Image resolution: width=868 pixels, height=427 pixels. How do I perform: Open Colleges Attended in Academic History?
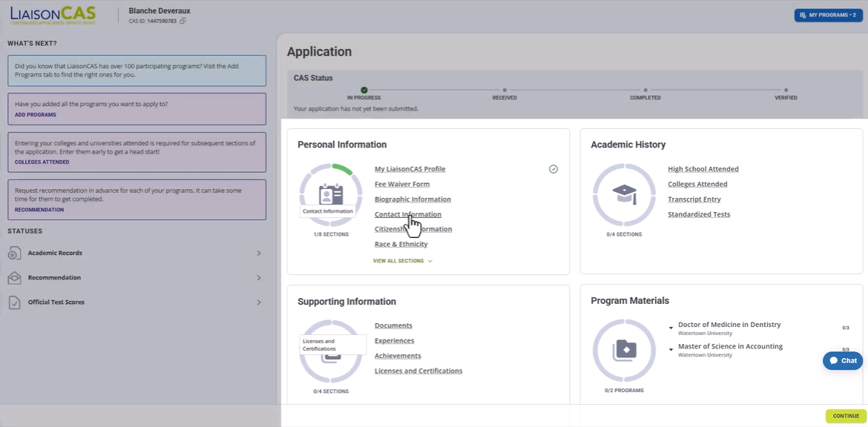[x=697, y=184]
